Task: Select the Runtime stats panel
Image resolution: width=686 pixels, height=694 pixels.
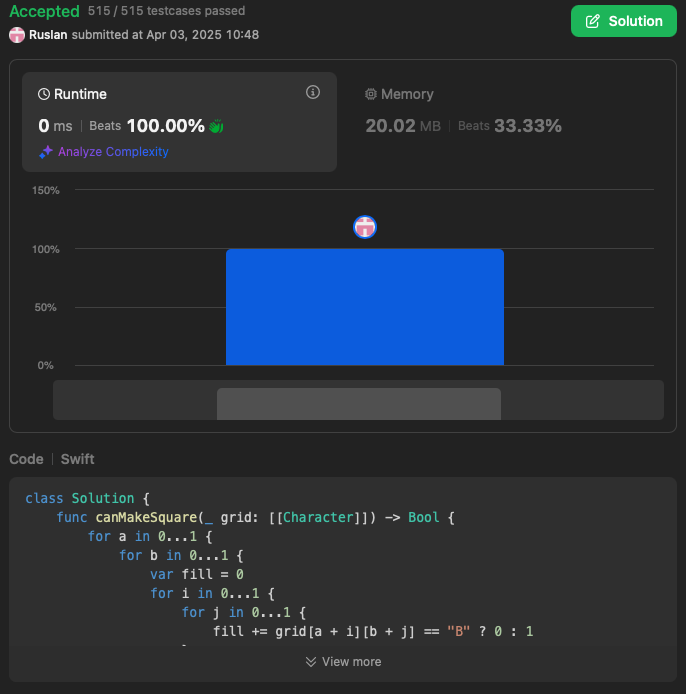Action: pyautogui.click(x=180, y=122)
